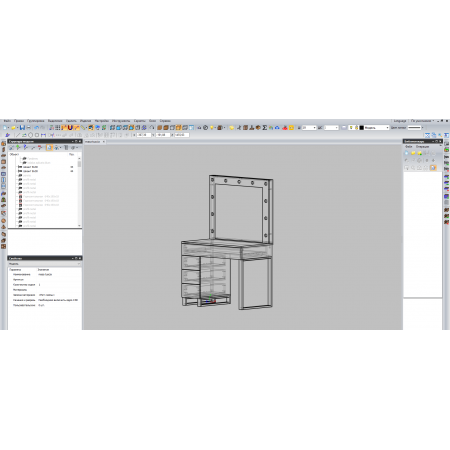The image size is (450, 450).
Task: Click the printer icon in top toolbar
Action: click(x=28, y=128)
